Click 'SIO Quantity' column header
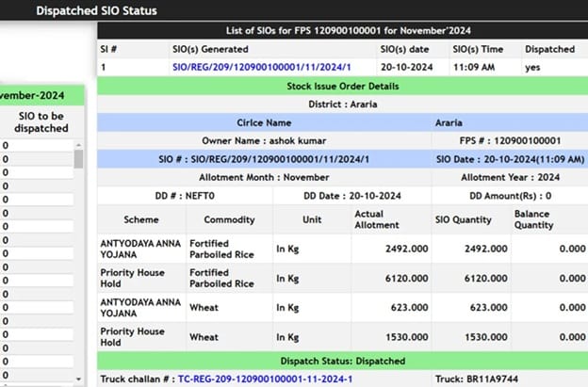588x387 pixels. tap(471, 219)
